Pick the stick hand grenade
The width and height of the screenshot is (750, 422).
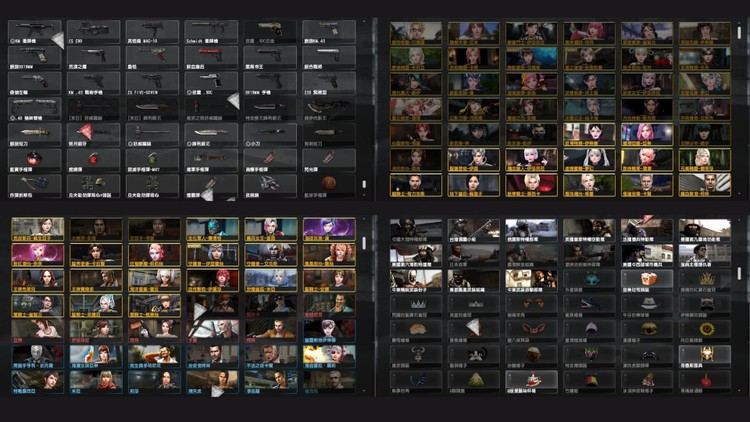(211, 161)
